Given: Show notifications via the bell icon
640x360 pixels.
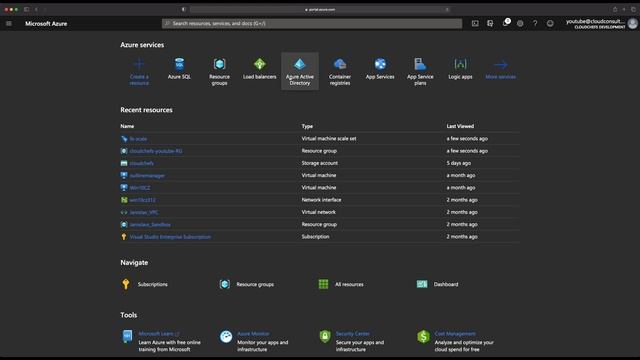Looking at the screenshot, I should coord(506,23).
